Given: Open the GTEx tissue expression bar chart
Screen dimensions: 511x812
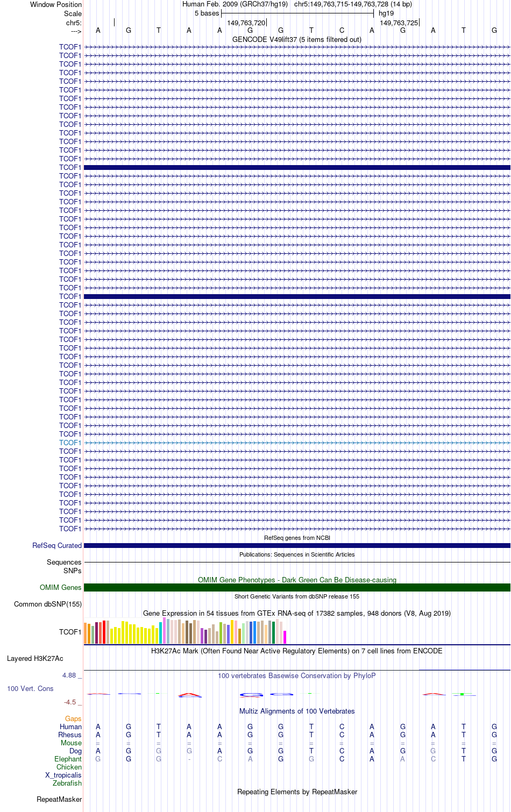Looking at the screenshot, I should point(185,631).
